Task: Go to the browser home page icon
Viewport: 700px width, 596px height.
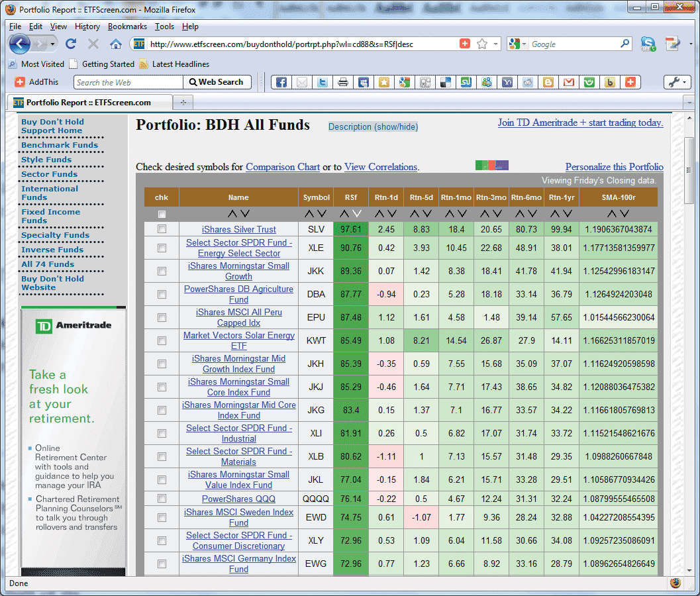Action: [x=116, y=44]
